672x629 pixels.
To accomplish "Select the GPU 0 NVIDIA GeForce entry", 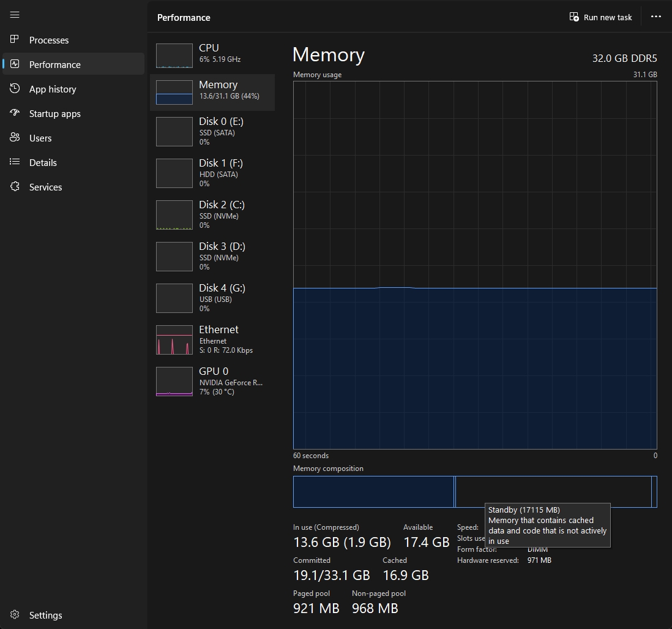I will coord(212,381).
